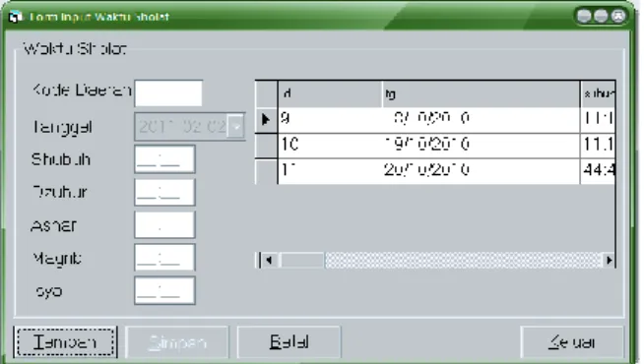Click the disabled Simpan button
The image size is (644, 364).
tap(177, 342)
